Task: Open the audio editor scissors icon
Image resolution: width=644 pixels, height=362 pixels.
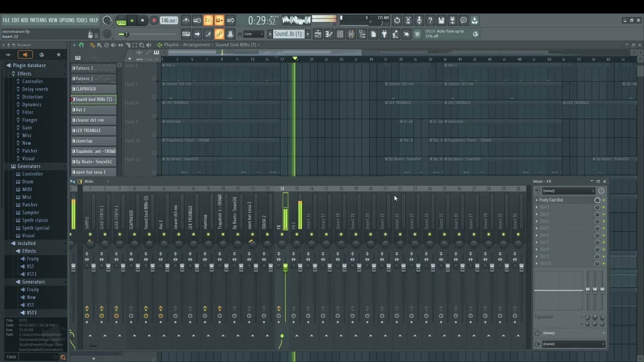Action: pyautogui.click(x=408, y=21)
